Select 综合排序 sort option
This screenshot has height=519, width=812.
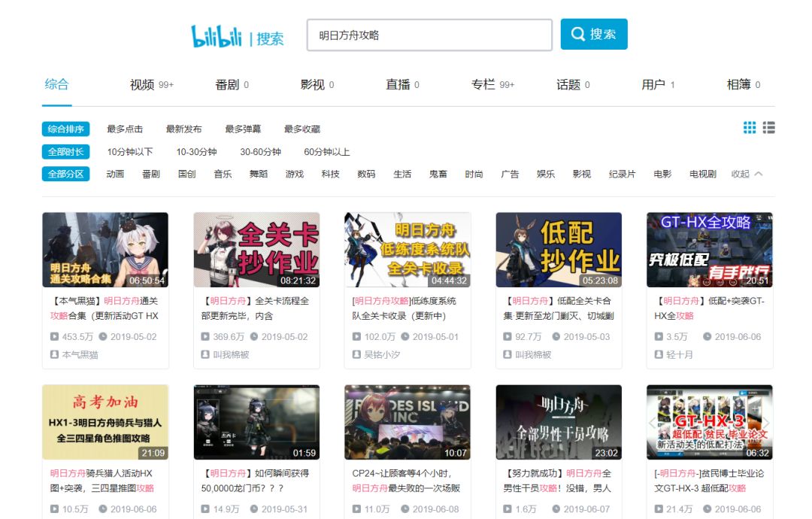point(65,129)
